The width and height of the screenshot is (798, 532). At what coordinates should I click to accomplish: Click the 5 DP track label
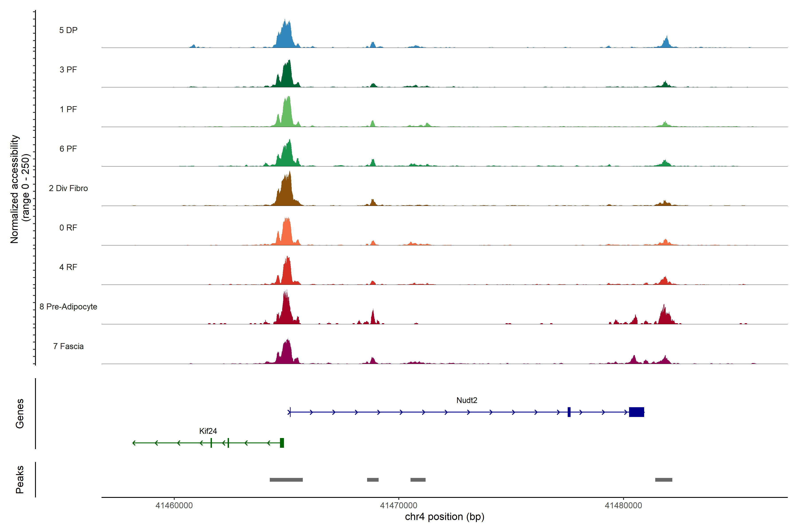click(x=68, y=30)
